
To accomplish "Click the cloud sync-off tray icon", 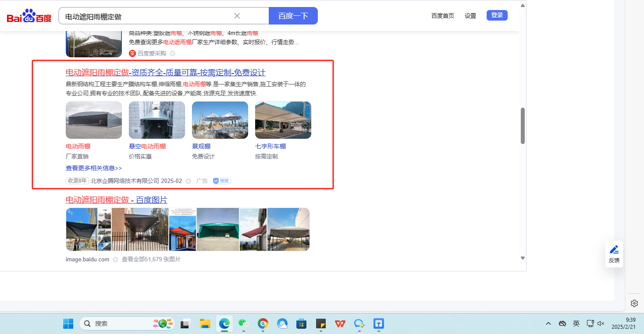I will pos(562,323).
